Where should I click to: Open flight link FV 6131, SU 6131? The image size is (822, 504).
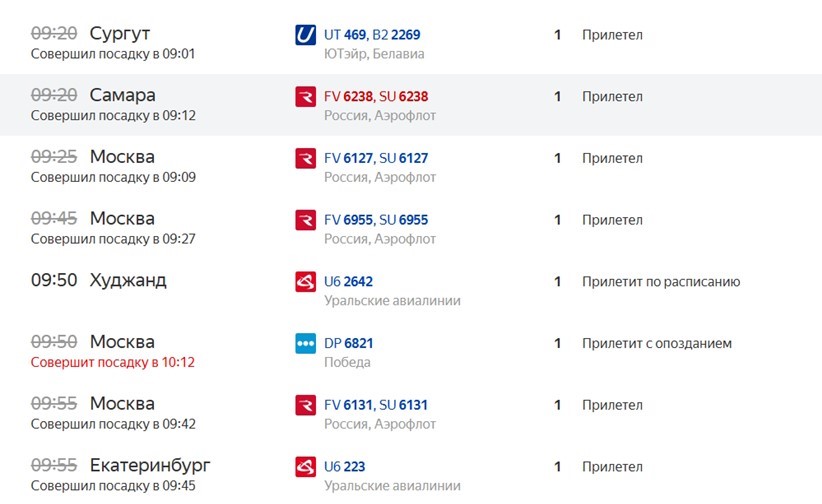point(376,405)
